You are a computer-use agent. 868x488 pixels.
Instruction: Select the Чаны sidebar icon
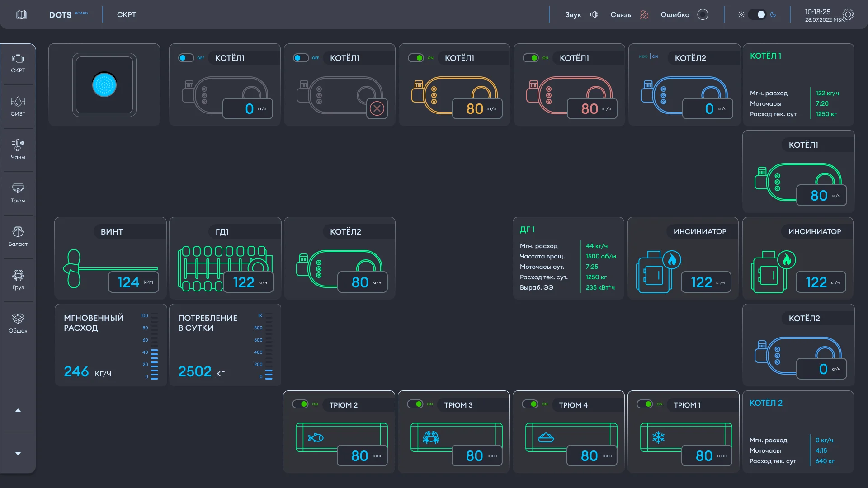point(18,150)
